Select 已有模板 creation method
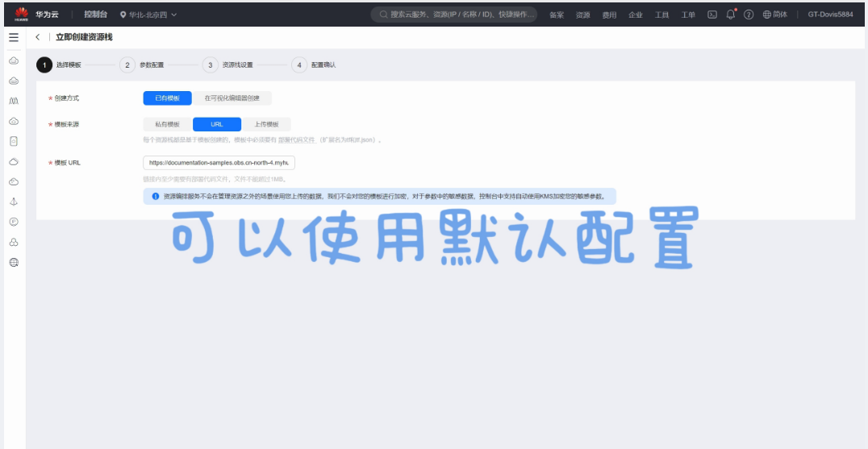Image resolution: width=868 pixels, height=449 pixels. (167, 98)
